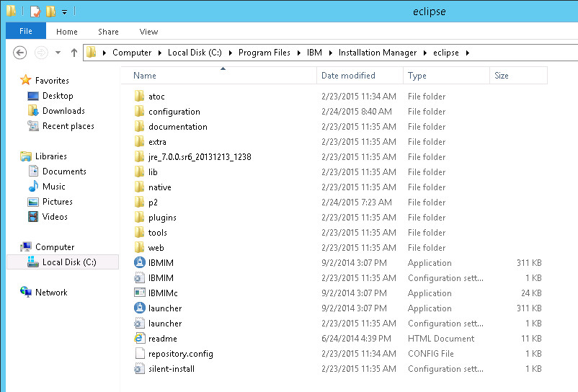Select the jre_7.0.0.sr6_20131213_1238 folder icon
Viewport: 578px width, 392px height.
[139, 156]
